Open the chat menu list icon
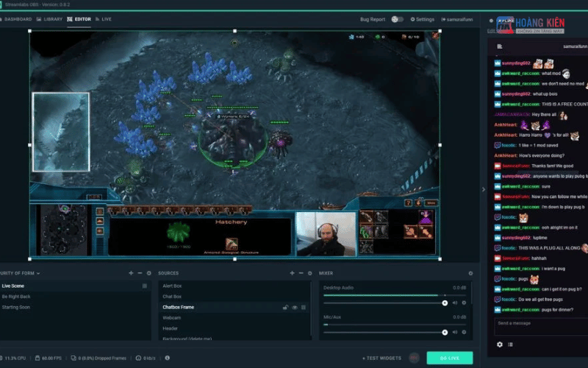This screenshot has height=368, width=588. point(500,46)
